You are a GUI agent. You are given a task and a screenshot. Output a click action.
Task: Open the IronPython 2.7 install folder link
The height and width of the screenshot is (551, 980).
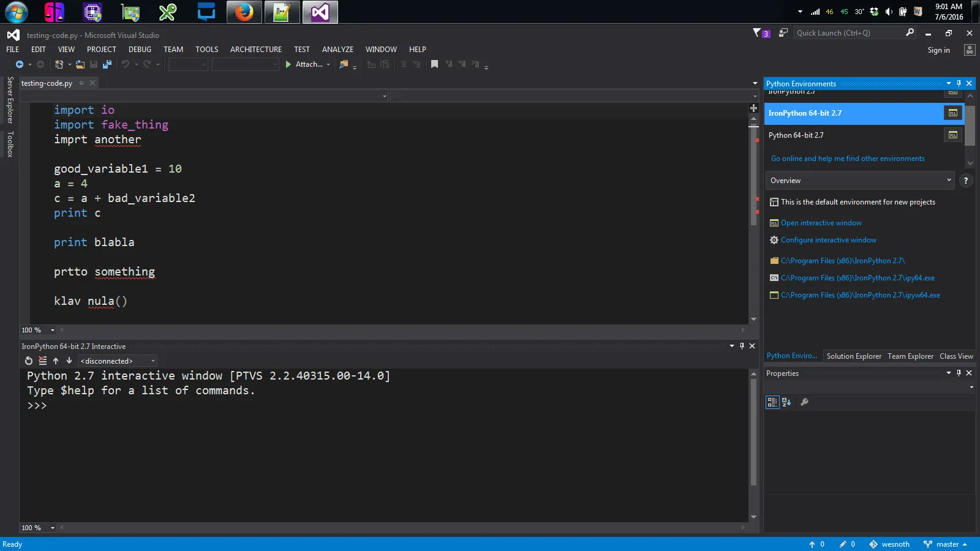(843, 261)
